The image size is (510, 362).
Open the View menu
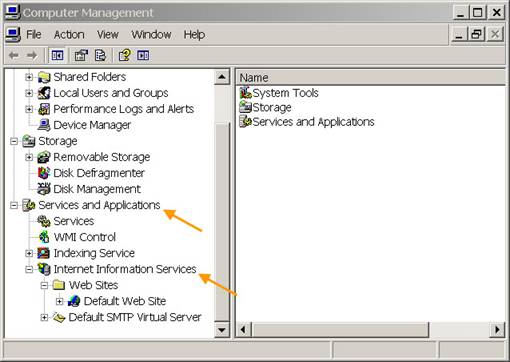click(x=108, y=35)
